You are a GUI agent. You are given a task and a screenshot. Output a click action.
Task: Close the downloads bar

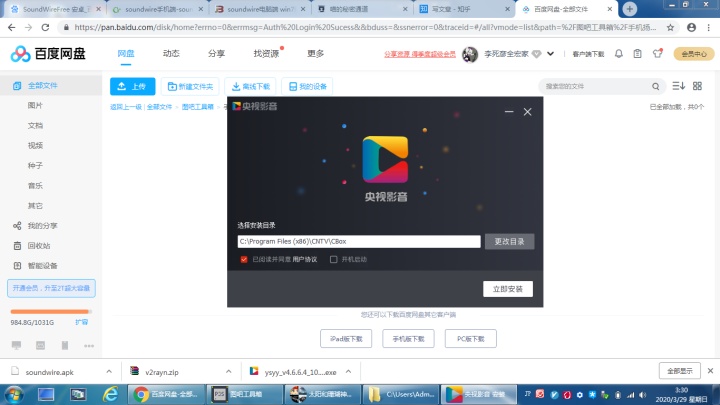[710, 371]
